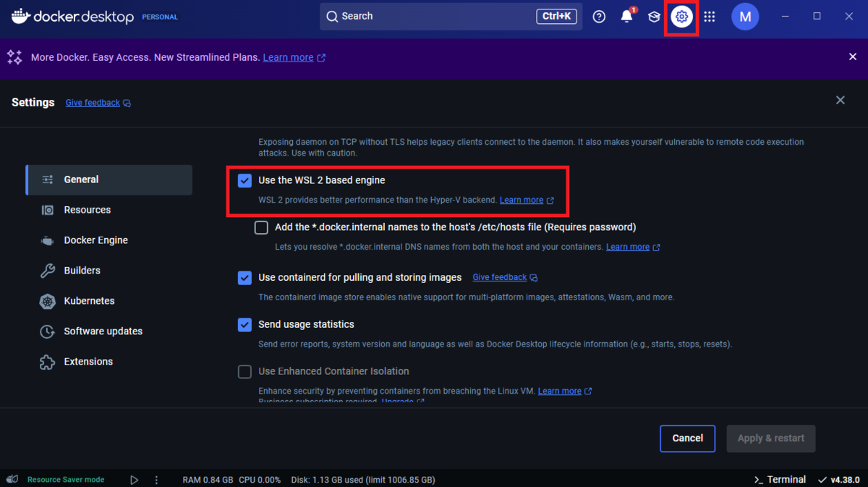The height and width of the screenshot is (487, 868).
Task: Open the notifications bell
Action: pyautogui.click(x=627, y=17)
